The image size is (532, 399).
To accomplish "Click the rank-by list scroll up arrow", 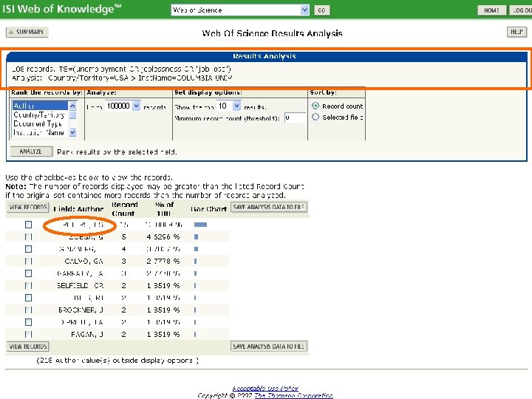I will coord(72,106).
